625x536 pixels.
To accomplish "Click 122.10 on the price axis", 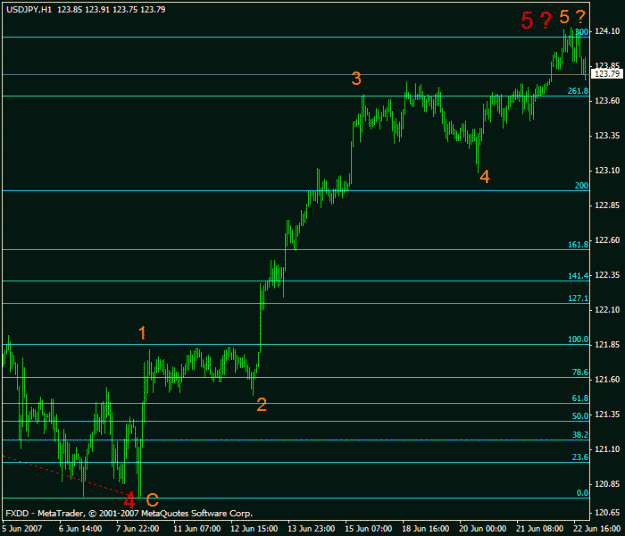I will 607,310.
